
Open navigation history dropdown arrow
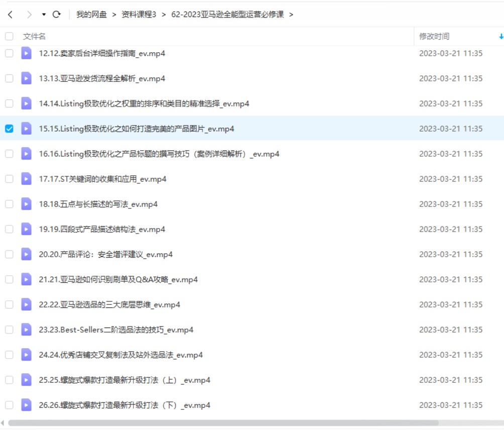[44, 15]
